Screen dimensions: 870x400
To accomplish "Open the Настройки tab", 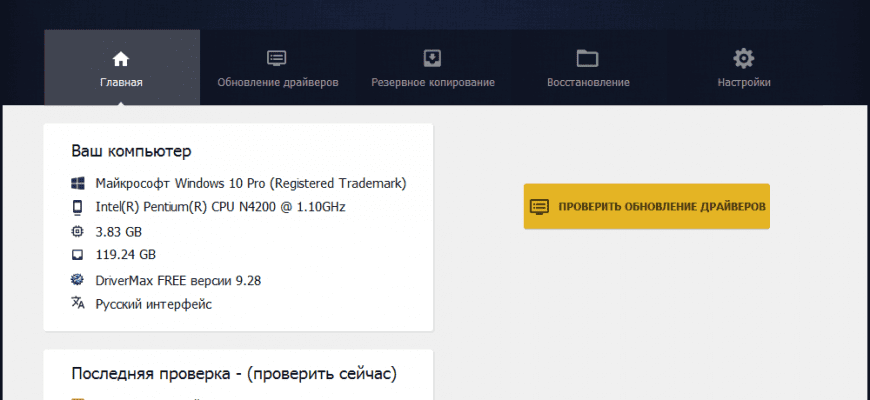I will (x=743, y=68).
